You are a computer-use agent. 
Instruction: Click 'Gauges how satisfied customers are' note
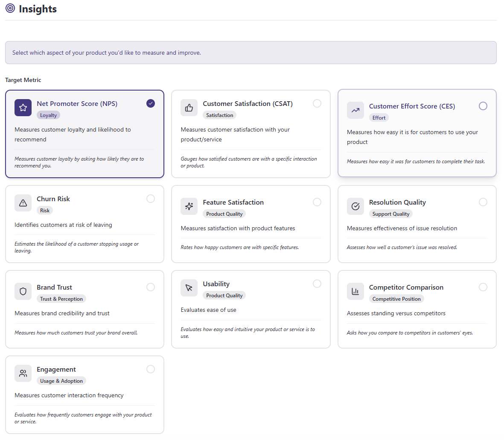pos(248,162)
